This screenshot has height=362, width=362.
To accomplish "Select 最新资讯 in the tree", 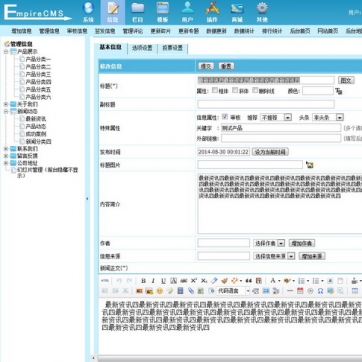I will [36, 119].
